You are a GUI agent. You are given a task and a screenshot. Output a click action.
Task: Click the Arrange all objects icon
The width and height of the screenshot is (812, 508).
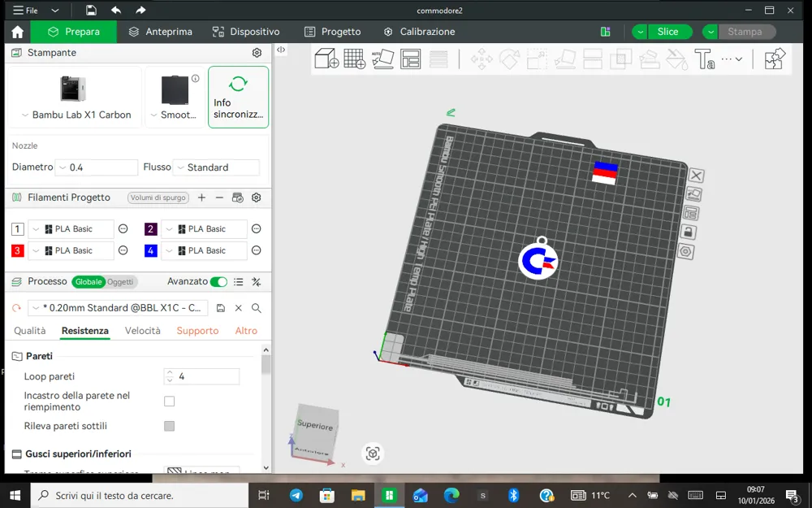coord(411,59)
